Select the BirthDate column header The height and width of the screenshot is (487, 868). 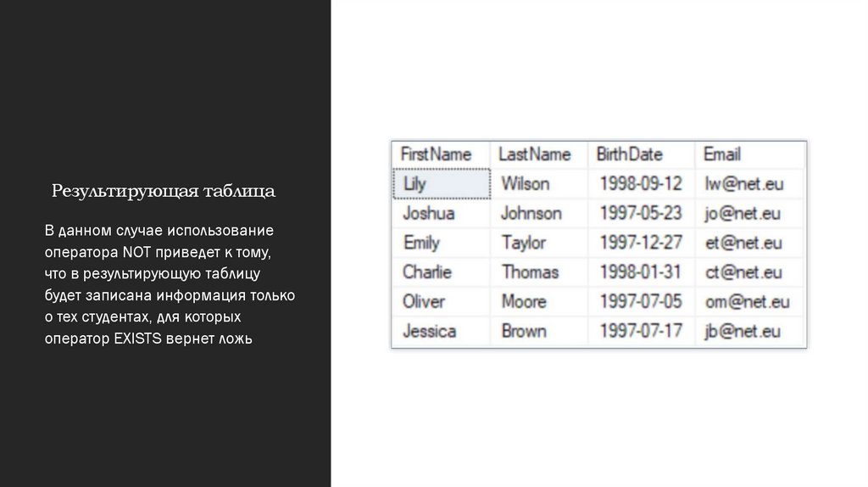click(641, 154)
